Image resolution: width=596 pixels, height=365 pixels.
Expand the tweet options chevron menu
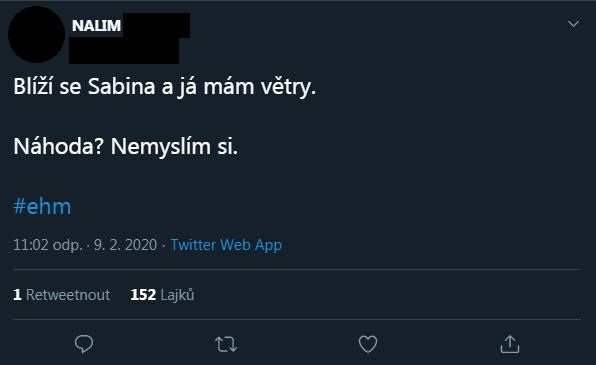(x=573, y=24)
